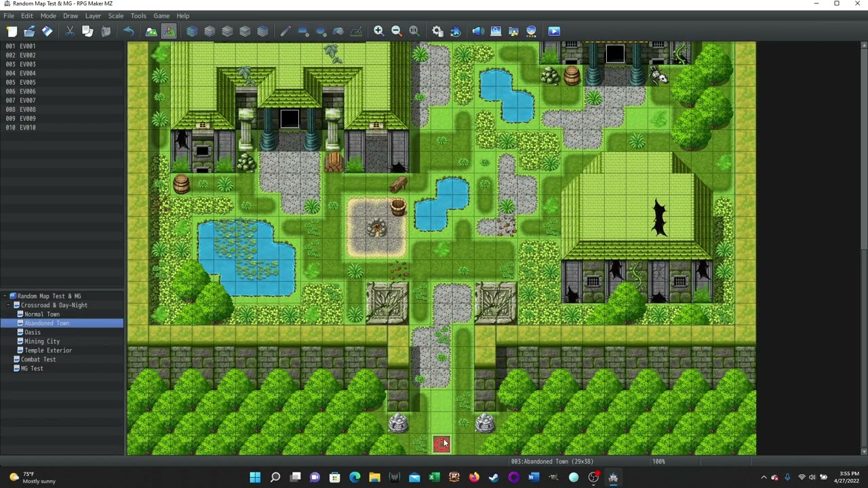
Task: Open the Plugin Manager puzzle icon
Action: point(455,31)
